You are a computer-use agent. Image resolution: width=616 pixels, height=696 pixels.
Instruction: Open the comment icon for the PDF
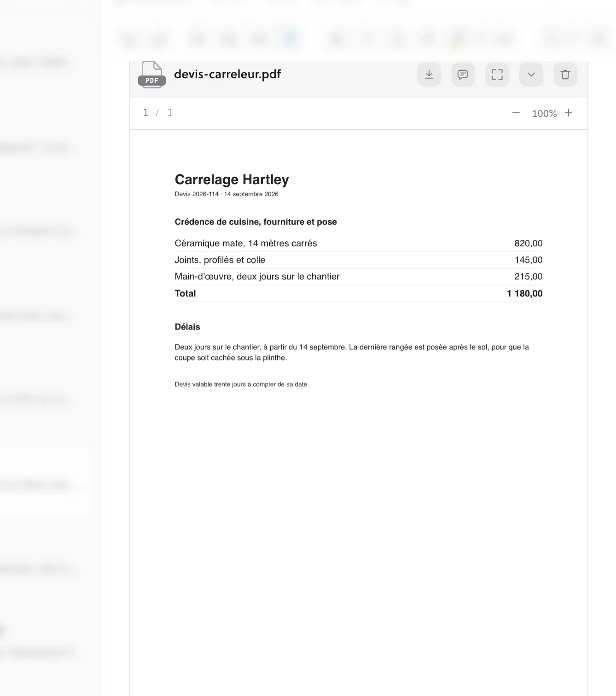(463, 75)
